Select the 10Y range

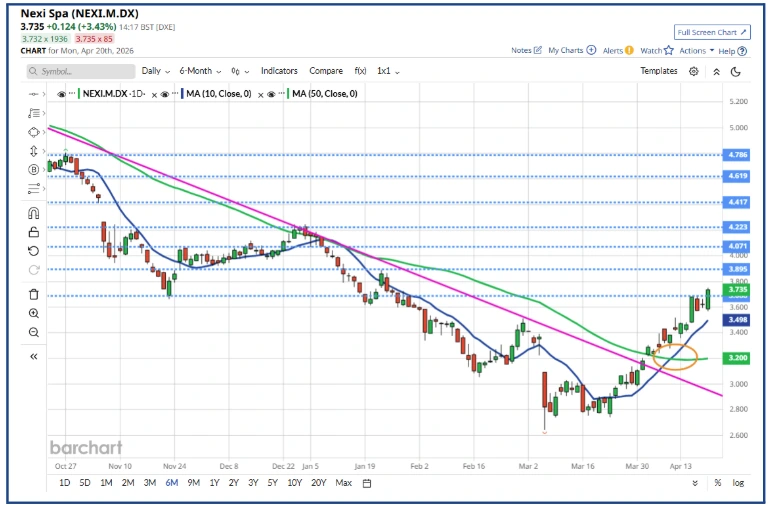pyautogui.click(x=294, y=483)
